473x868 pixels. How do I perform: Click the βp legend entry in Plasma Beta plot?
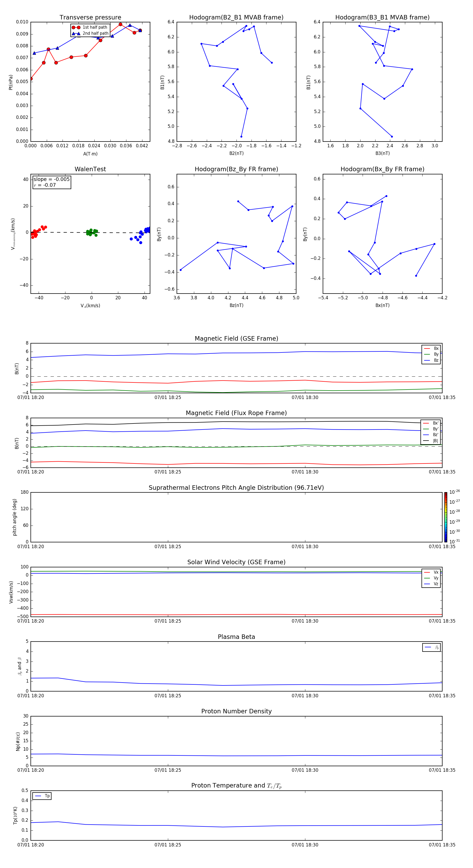pos(431,647)
